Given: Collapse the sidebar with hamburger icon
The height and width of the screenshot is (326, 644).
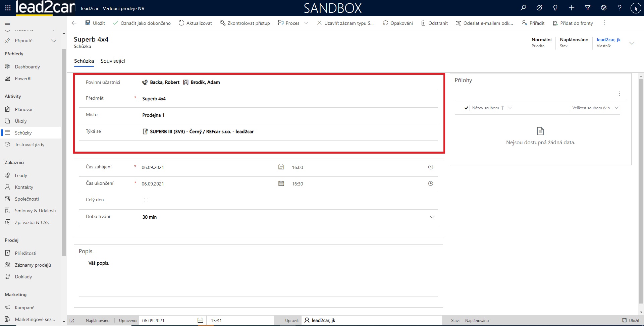Looking at the screenshot, I should [7, 23].
